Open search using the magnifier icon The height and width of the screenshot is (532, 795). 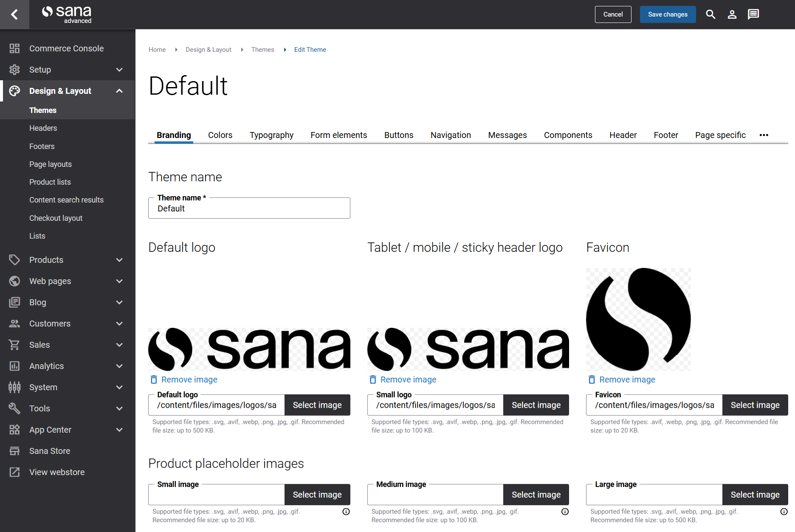click(x=710, y=14)
